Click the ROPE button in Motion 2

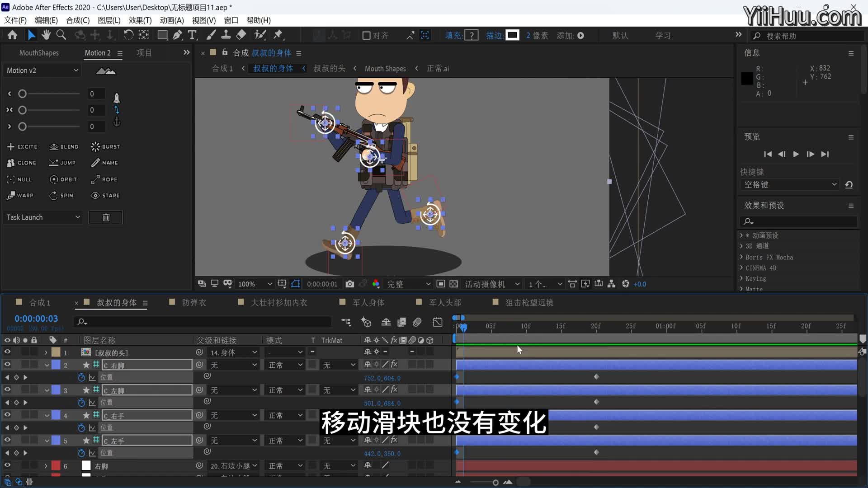click(x=104, y=179)
